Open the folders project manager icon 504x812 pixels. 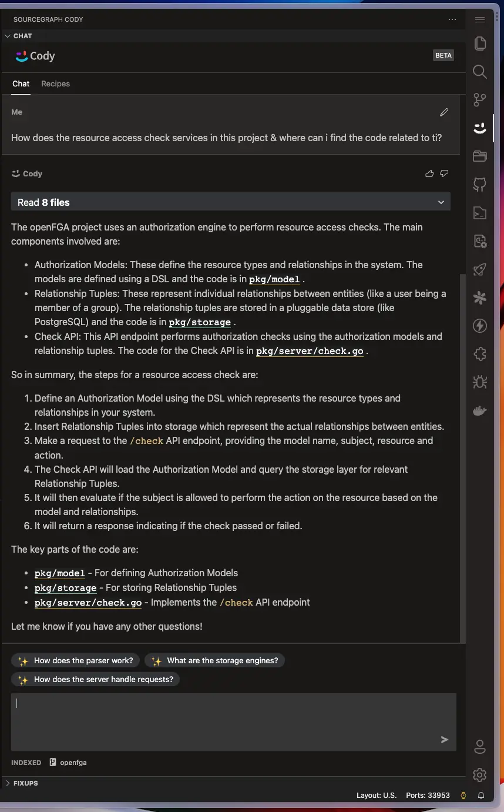pyautogui.click(x=480, y=156)
